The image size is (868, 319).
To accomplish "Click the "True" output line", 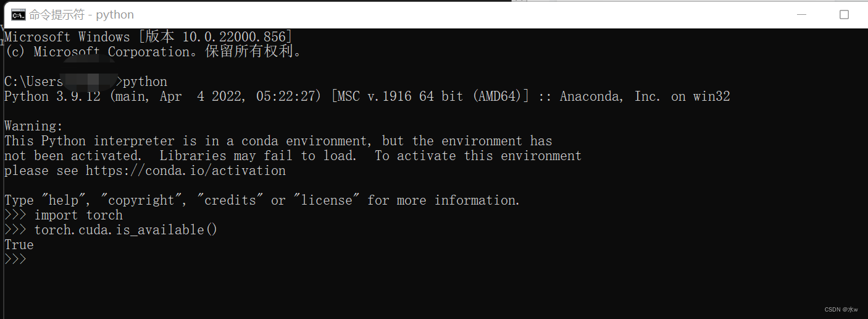I will (x=19, y=245).
